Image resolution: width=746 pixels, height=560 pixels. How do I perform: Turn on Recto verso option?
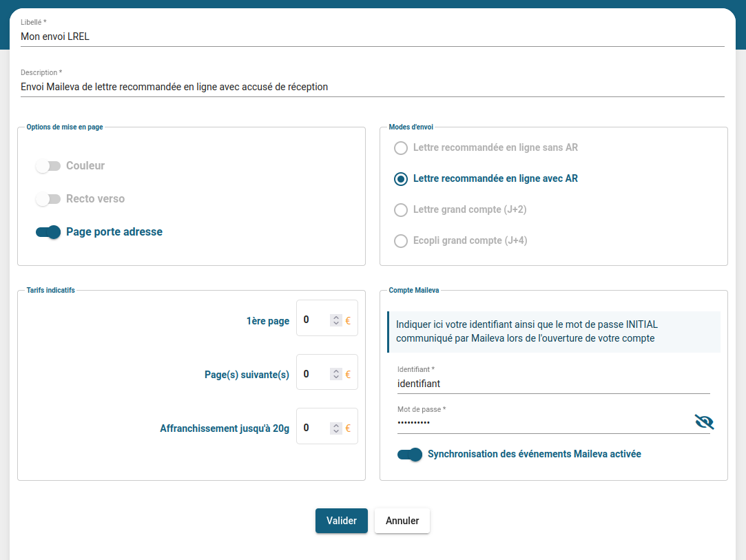(48, 199)
